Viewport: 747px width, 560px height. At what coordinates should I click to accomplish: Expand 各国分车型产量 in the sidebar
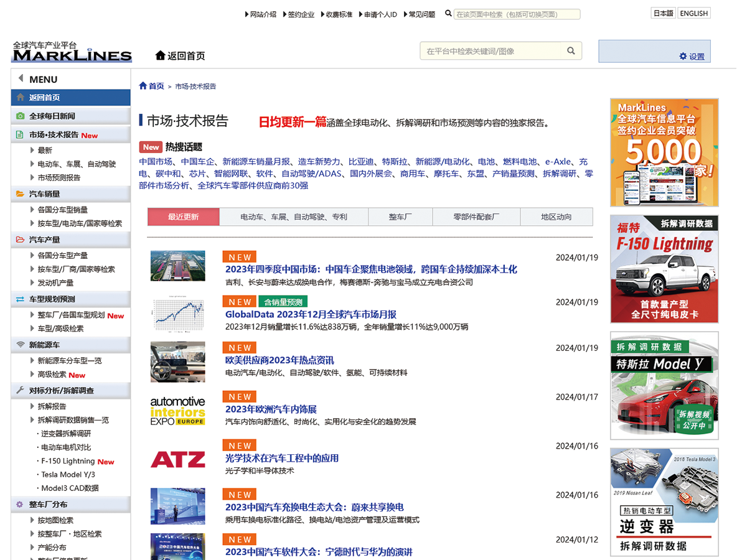(x=63, y=255)
